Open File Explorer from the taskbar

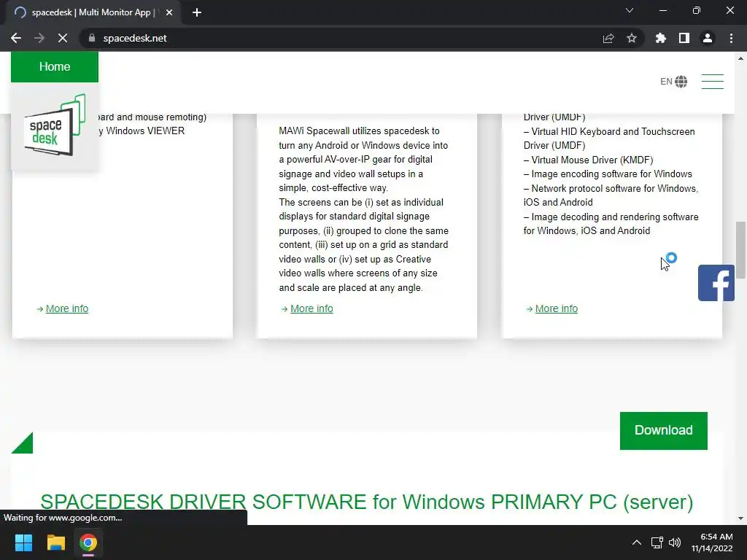(x=55, y=542)
